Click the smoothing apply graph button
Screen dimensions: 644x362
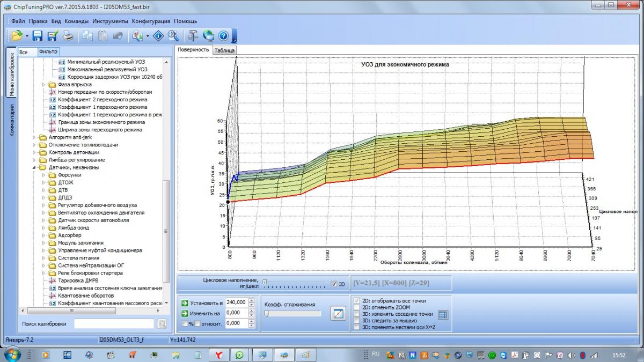pos(339,314)
